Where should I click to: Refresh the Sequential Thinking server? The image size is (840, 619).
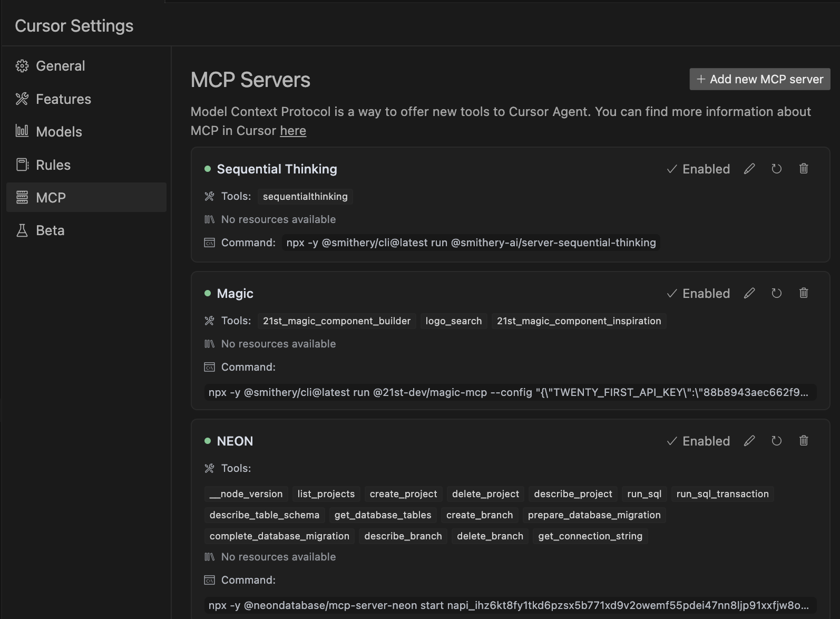(777, 169)
